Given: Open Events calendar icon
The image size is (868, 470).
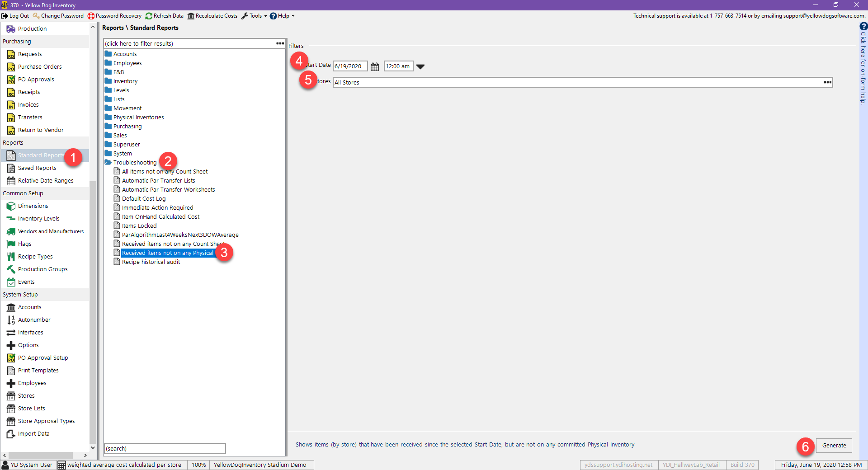Looking at the screenshot, I should tap(11, 282).
